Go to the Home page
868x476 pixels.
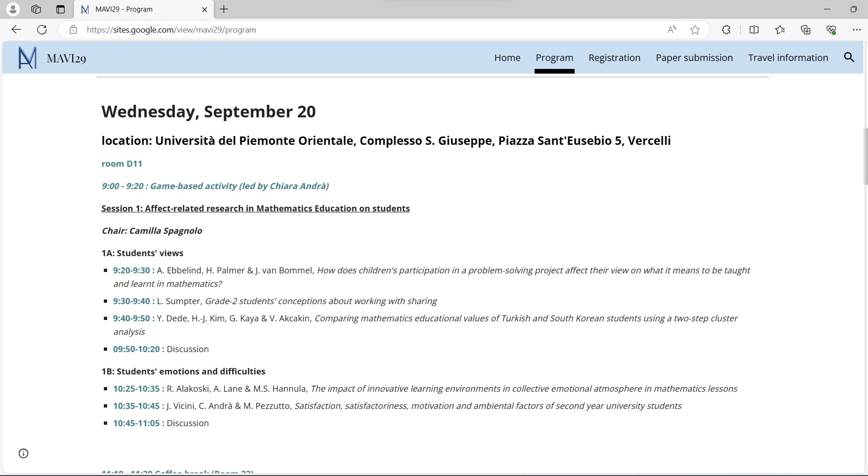pyautogui.click(x=507, y=58)
